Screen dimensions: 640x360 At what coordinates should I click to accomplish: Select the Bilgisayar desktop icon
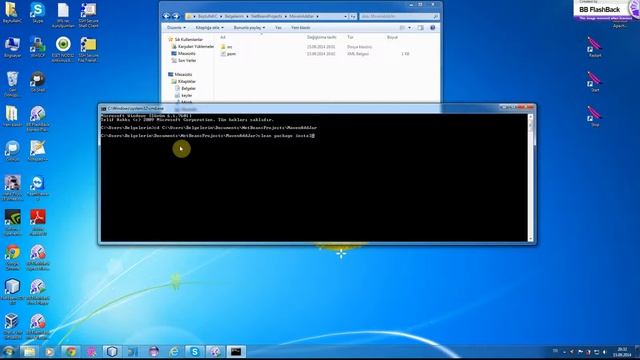[x=12, y=47]
